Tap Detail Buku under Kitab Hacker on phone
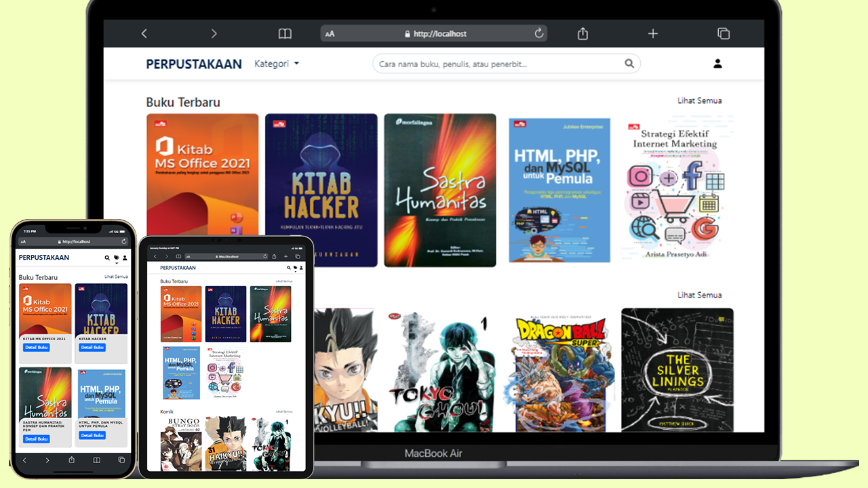868x488 pixels. [x=92, y=347]
